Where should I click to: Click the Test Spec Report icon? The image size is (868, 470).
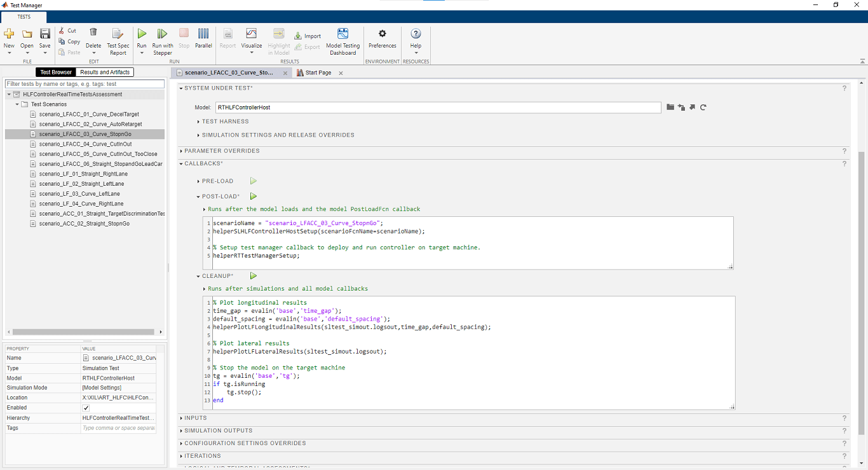pyautogui.click(x=118, y=34)
